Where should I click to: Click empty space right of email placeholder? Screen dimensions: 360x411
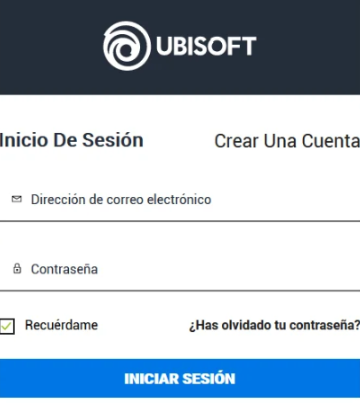click(287, 200)
